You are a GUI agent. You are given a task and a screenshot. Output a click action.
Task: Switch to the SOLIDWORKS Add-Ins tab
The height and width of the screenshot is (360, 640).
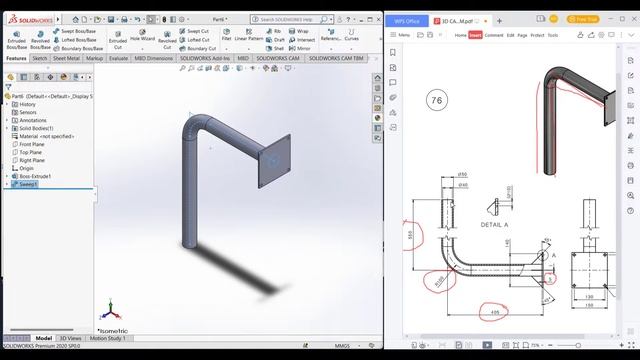click(x=205, y=58)
